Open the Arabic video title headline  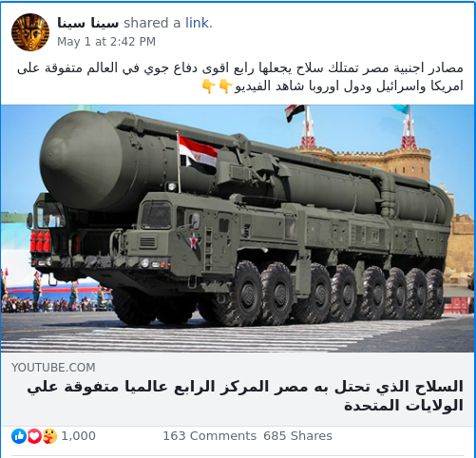(x=245, y=396)
